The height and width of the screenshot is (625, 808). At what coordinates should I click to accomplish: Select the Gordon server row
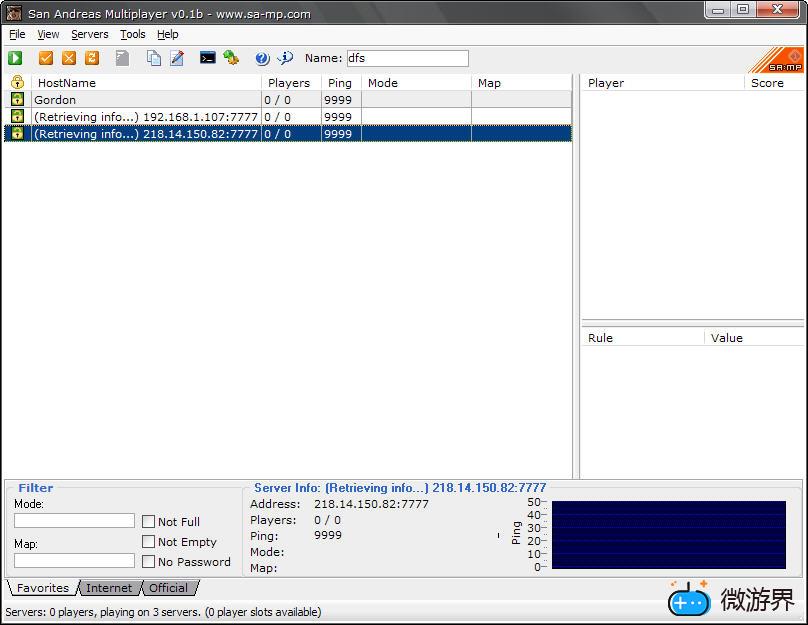point(288,99)
